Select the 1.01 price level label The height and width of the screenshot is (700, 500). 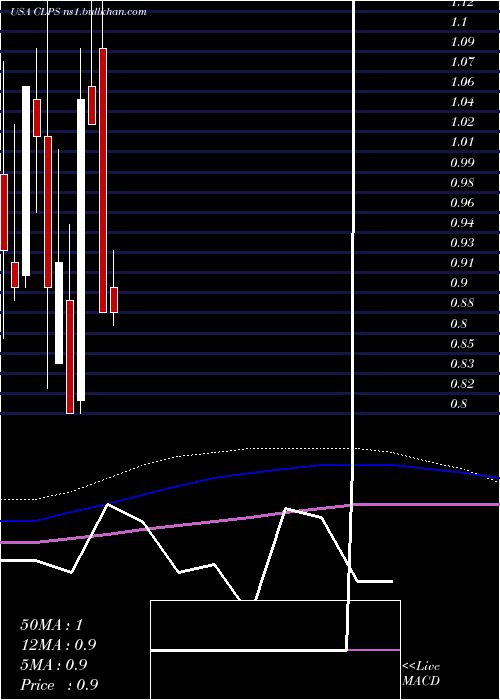coord(462,142)
